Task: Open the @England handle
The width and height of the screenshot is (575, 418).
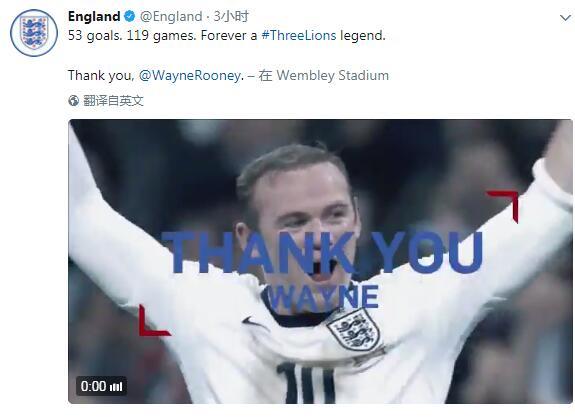Action: coord(171,16)
